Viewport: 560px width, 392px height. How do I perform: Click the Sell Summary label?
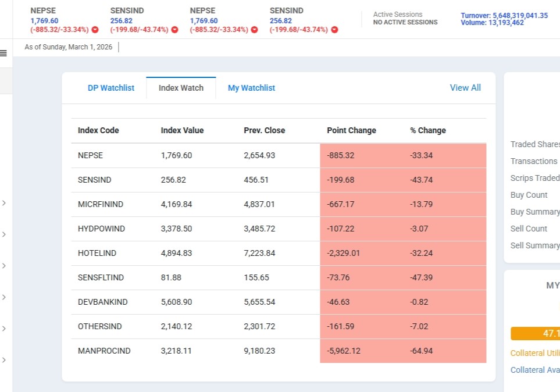coord(535,245)
